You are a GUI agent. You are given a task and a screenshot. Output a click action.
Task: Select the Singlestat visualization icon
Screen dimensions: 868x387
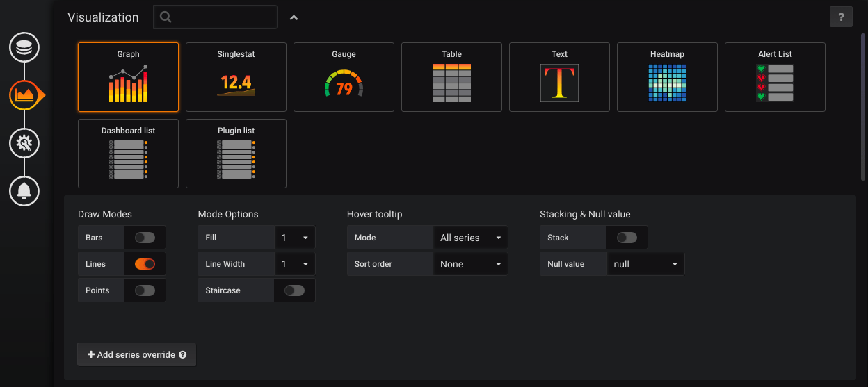[236, 83]
